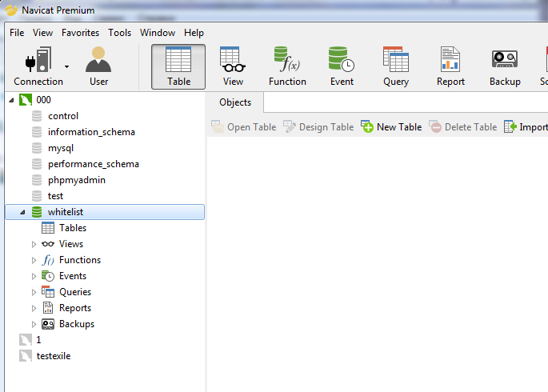Select the View toolbar icon with glasses

233,66
